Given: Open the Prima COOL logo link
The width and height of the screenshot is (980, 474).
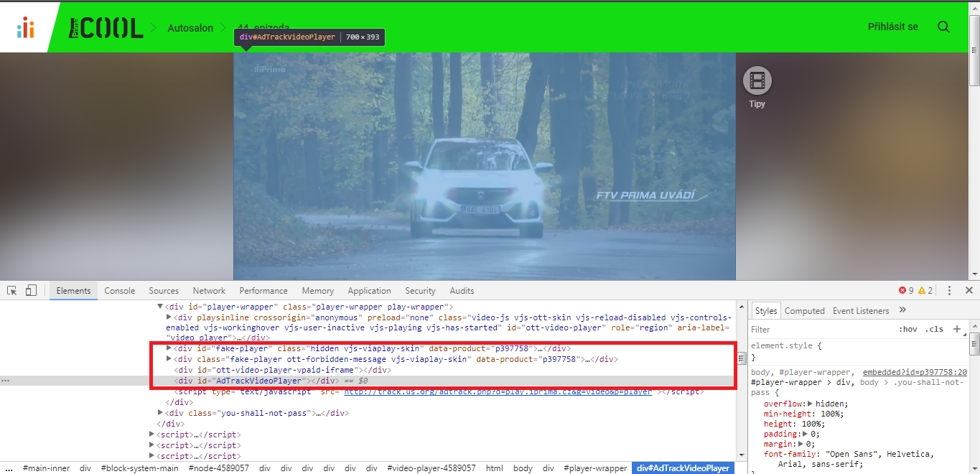Looking at the screenshot, I should click(x=106, y=28).
